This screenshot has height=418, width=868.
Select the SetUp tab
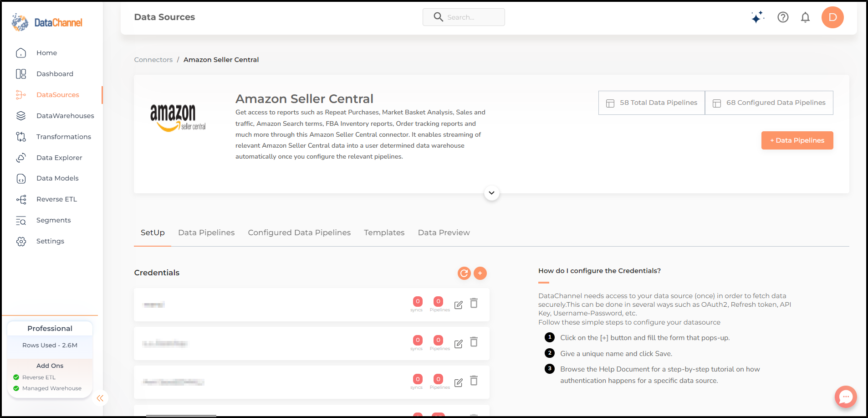pos(153,232)
